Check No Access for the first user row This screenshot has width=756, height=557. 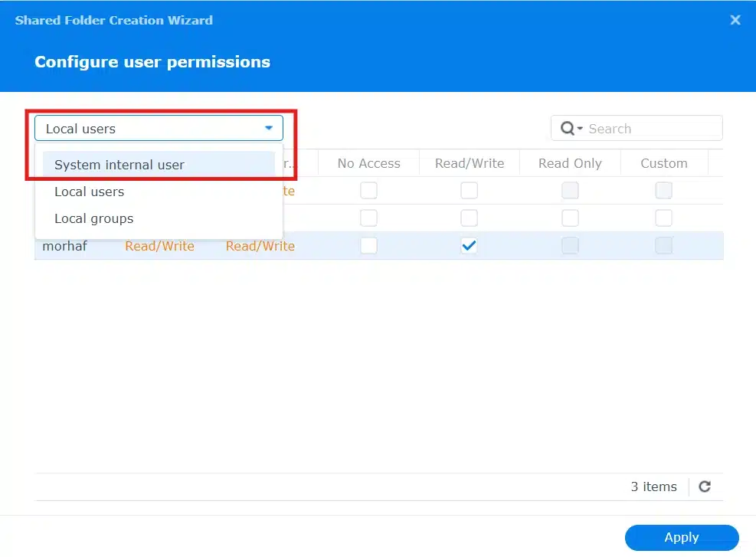pos(368,191)
